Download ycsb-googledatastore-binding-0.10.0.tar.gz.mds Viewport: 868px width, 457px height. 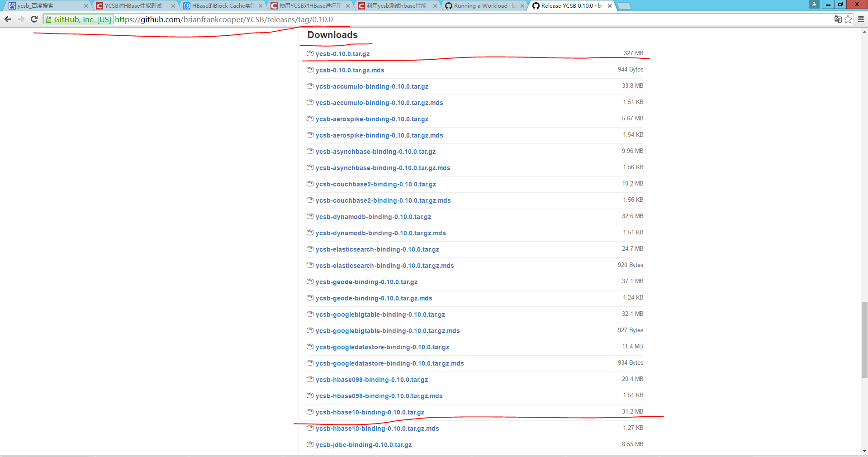[389, 363]
